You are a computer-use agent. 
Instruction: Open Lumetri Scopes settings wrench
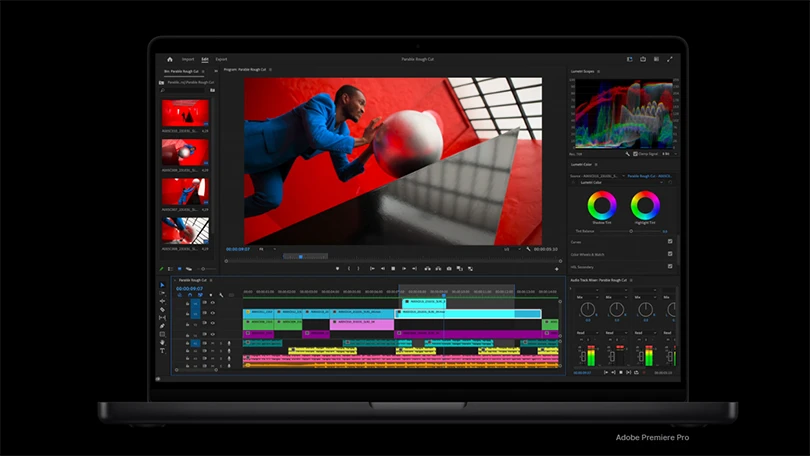coord(628,154)
